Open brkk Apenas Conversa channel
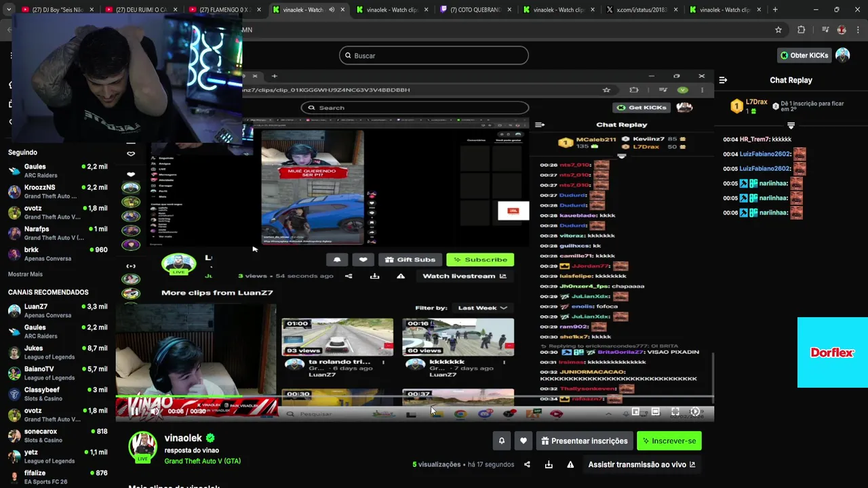 58,254
